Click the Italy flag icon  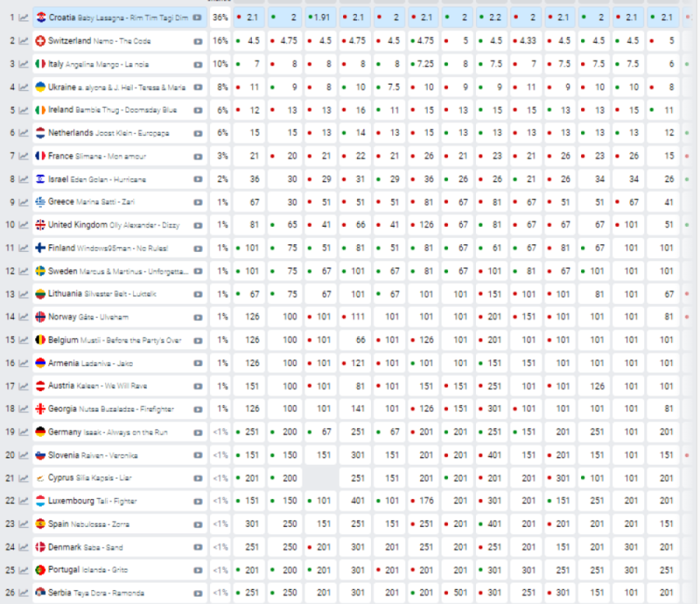point(40,64)
